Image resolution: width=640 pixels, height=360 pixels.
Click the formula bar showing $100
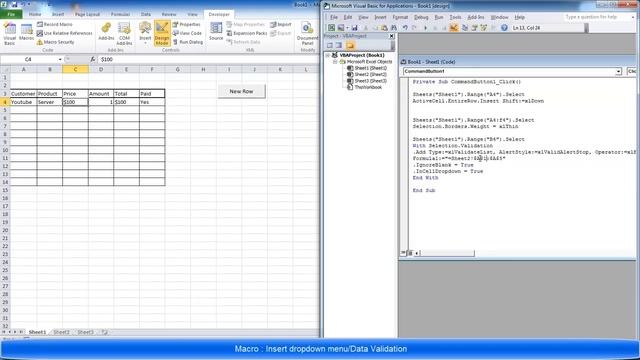pyautogui.click(x=208, y=60)
